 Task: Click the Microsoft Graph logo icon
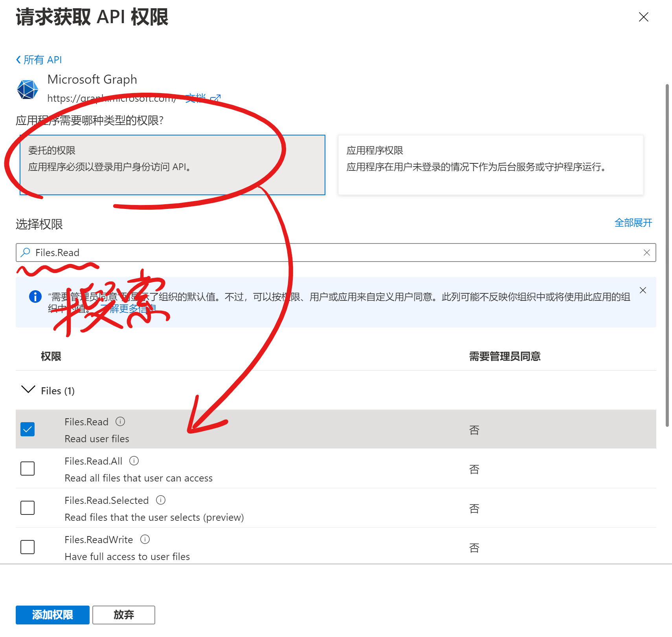pos(28,89)
